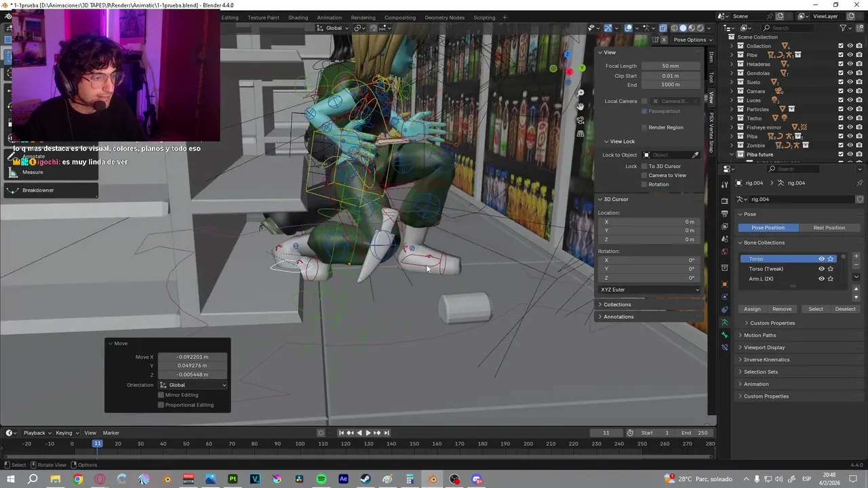Collapse the Piba future collection
This screenshot has height=488, width=868.
point(732,155)
